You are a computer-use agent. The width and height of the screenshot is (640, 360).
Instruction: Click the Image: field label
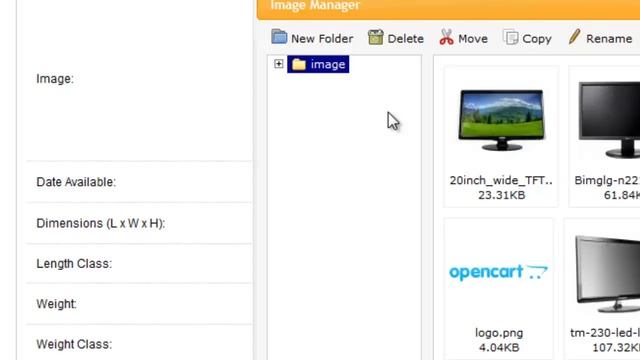tap(55, 79)
